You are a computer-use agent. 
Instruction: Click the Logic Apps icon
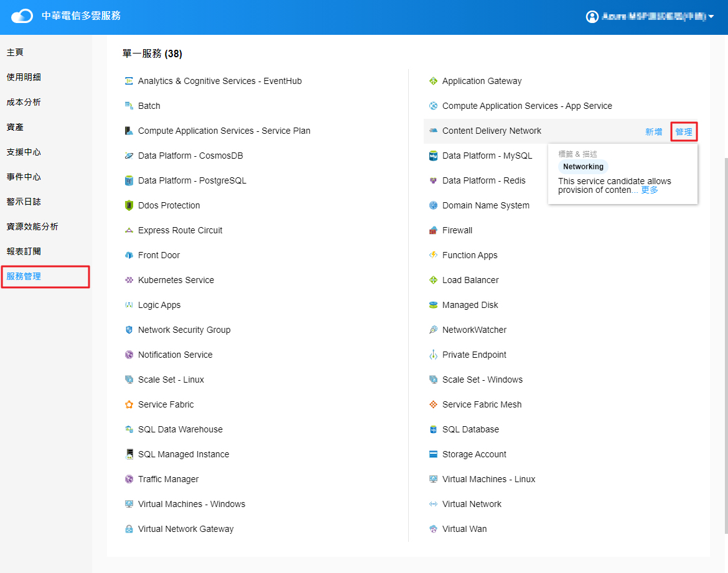129,305
